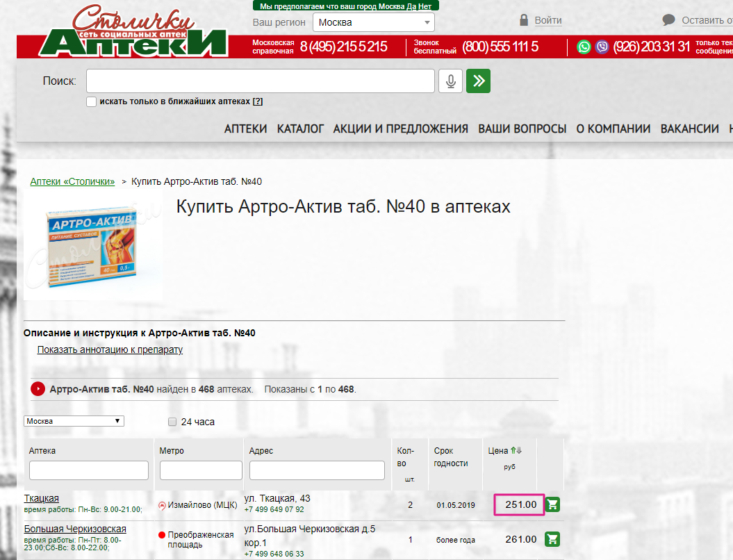Viewport: 733px width, 560px height.
Task: Open the WhatsApp contact icon
Action: (x=584, y=47)
